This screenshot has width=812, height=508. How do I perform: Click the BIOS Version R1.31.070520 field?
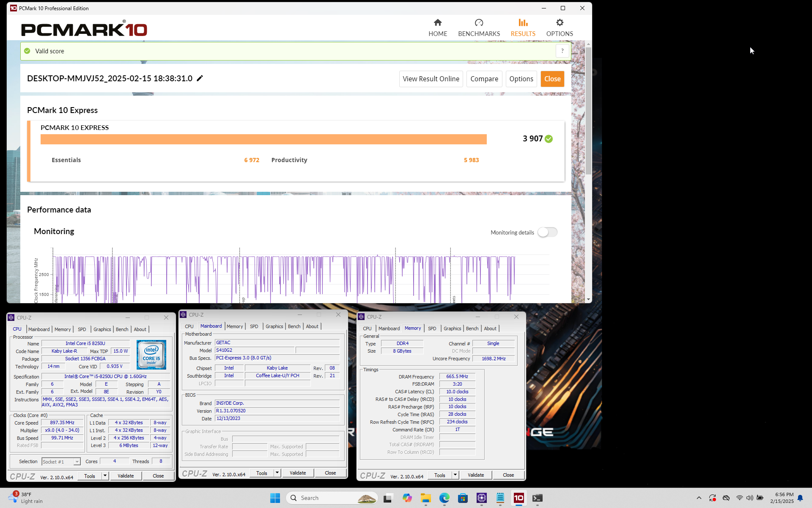(277, 411)
